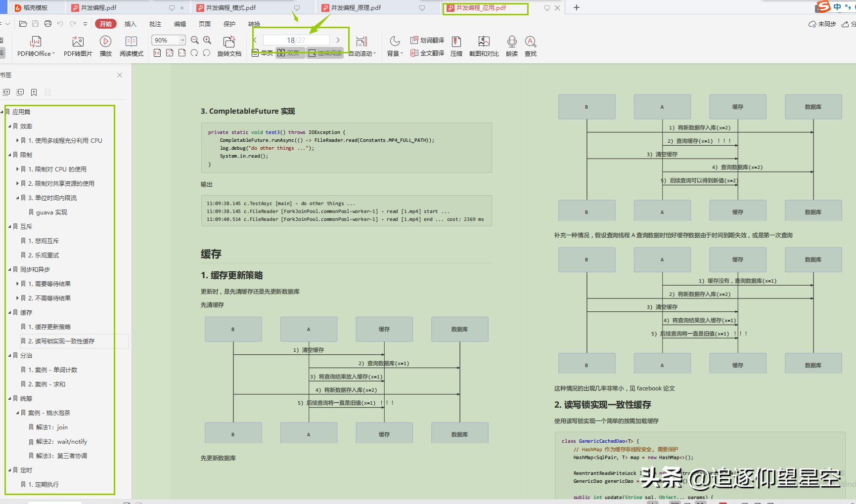This screenshot has height=504, width=856.
Task: Zoom out with the minus magnifier
Action: [194, 40]
